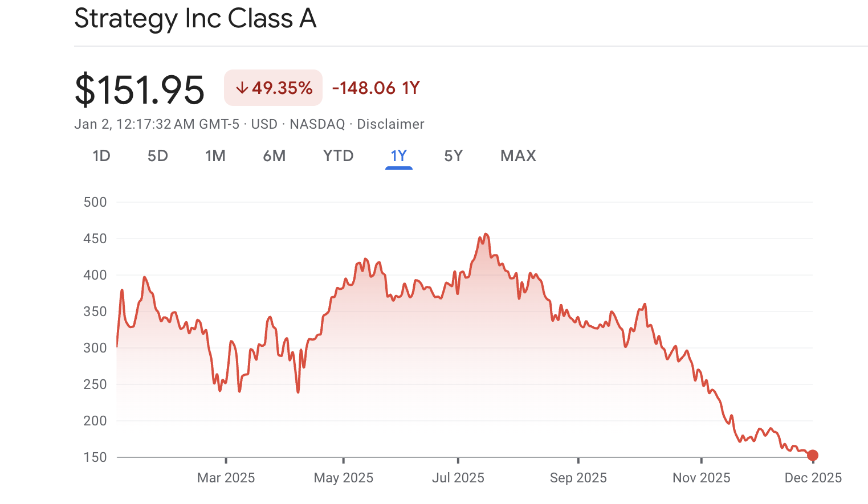Click the red downward arrow icon
868x504 pixels.
(242, 88)
